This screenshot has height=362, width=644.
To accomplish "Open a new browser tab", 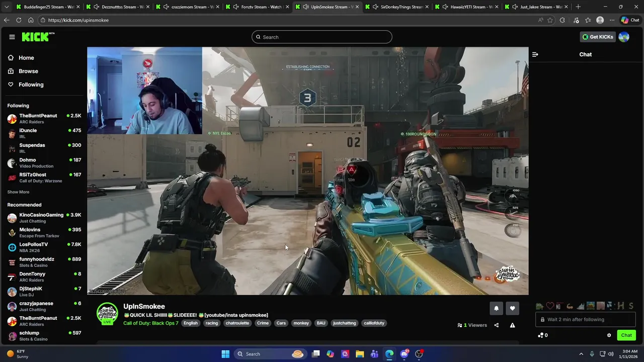I will [x=578, y=7].
